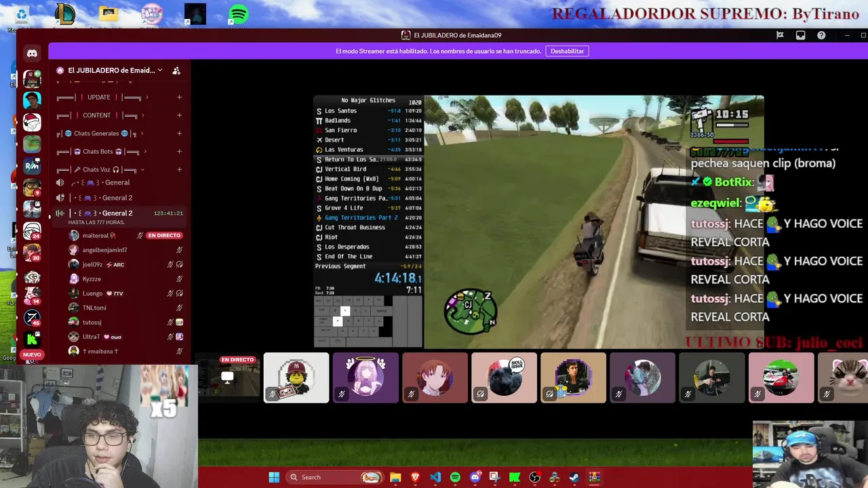Add a channel to Chats Generales category
This screenshot has width=868, height=488.
click(x=179, y=134)
